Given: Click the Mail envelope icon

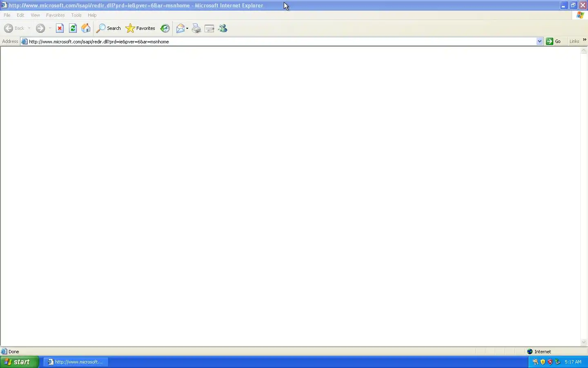Looking at the screenshot, I should pyautogui.click(x=180, y=28).
